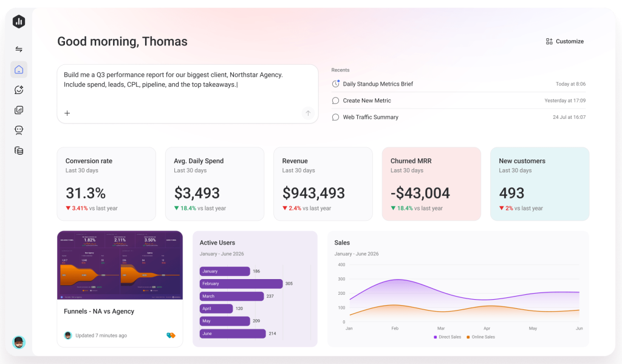Screen dimensions: 622x364
Task: Open the robot assistant icon in sidebar
Action: (19, 130)
